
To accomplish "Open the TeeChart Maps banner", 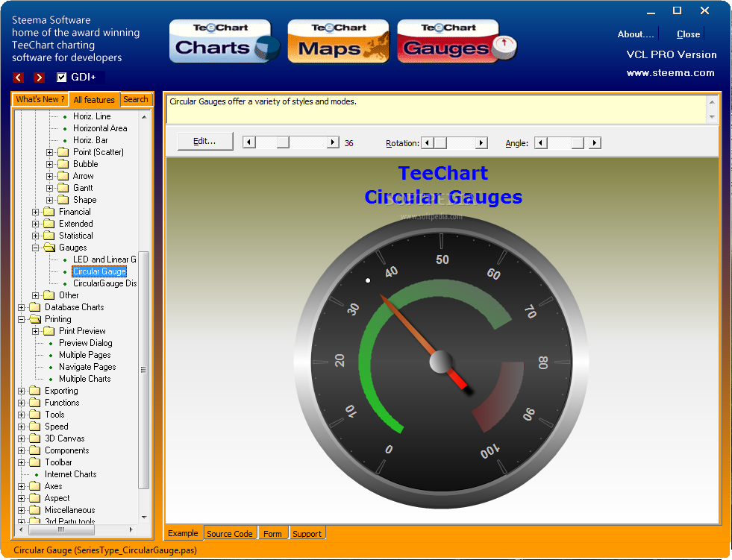I will pyautogui.click(x=339, y=41).
